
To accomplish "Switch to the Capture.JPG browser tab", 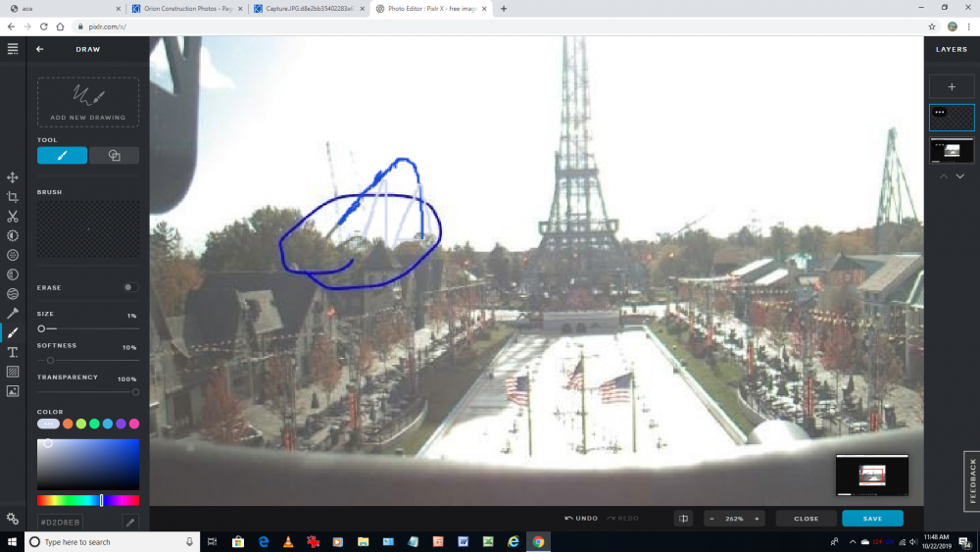I will pos(304,9).
